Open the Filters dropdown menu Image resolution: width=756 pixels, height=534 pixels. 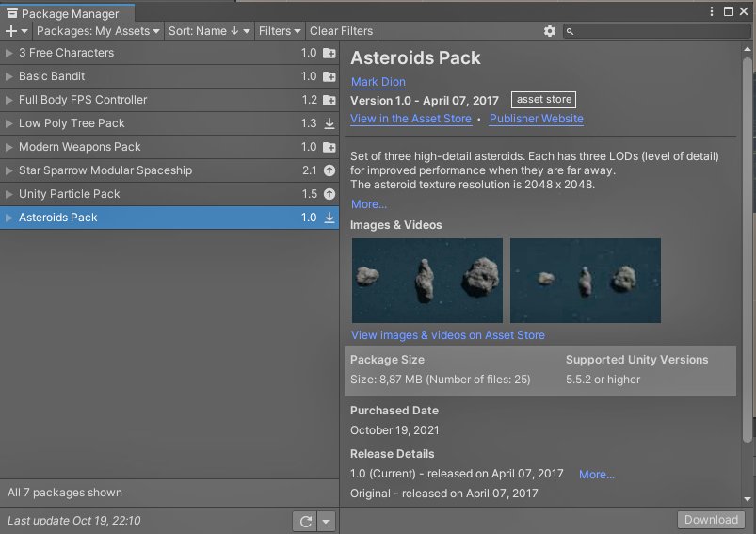click(280, 31)
